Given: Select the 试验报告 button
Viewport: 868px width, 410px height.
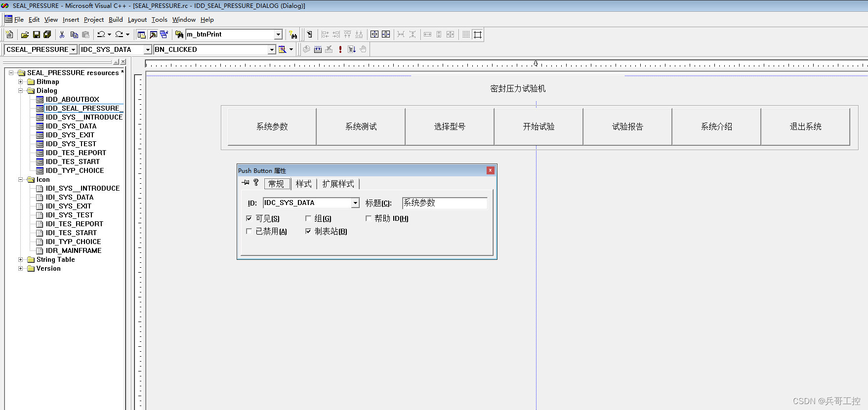Looking at the screenshot, I should point(628,126).
